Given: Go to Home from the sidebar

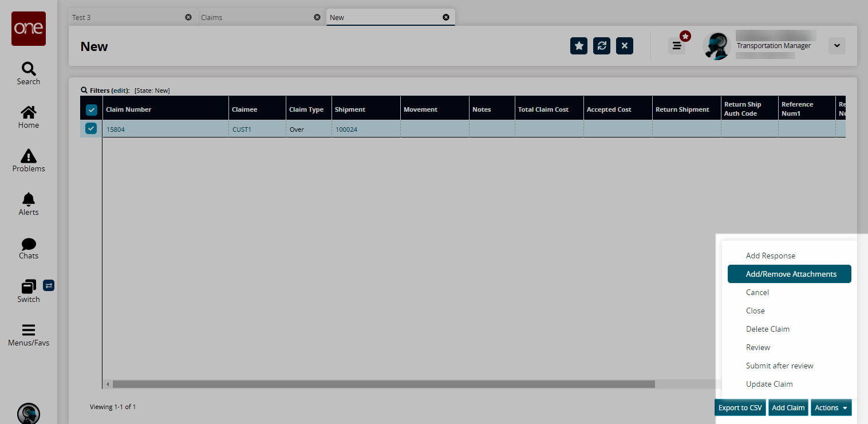Looking at the screenshot, I should coord(29,117).
